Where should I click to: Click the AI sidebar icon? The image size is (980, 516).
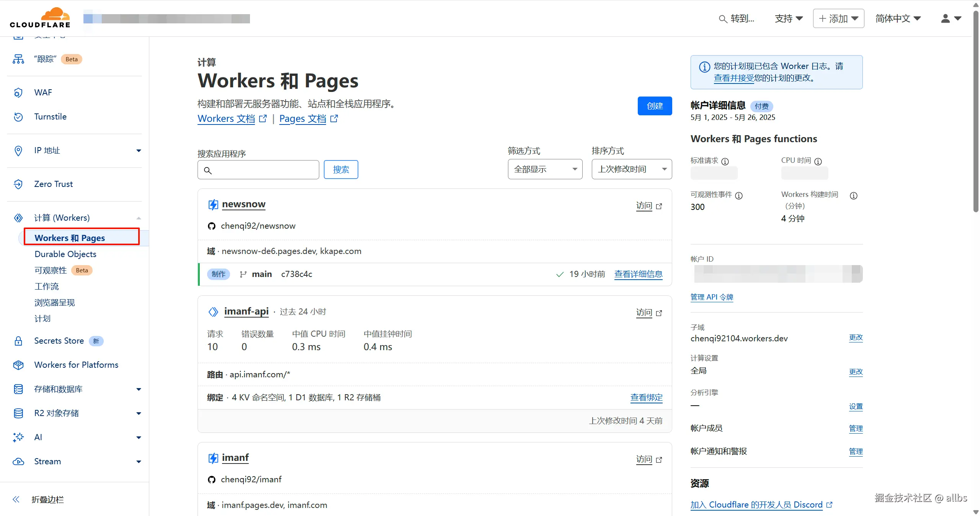[18, 437]
